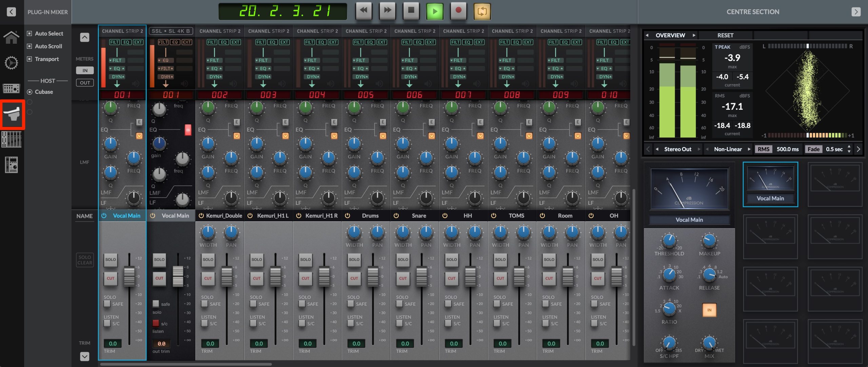Go back with the left arrow icon
868x367 pixels.
[x=11, y=12]
